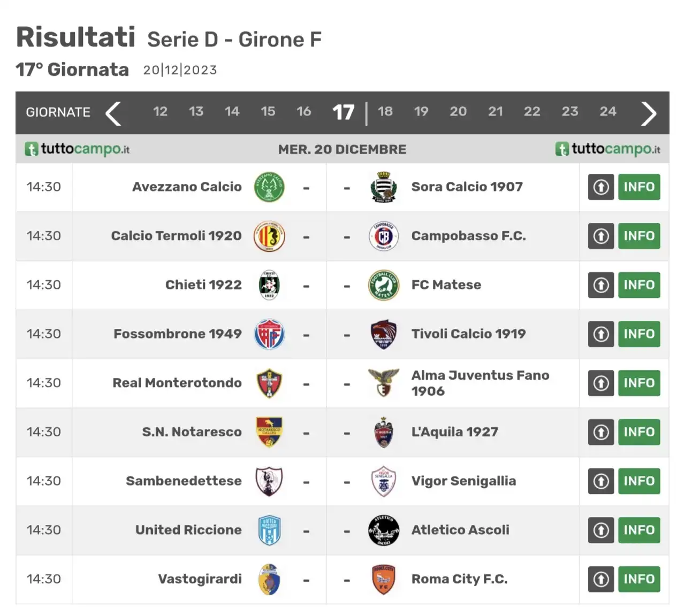Open the Real Monterotondo team link
This screenshot has width=685, height=616.
pos(177,383)
